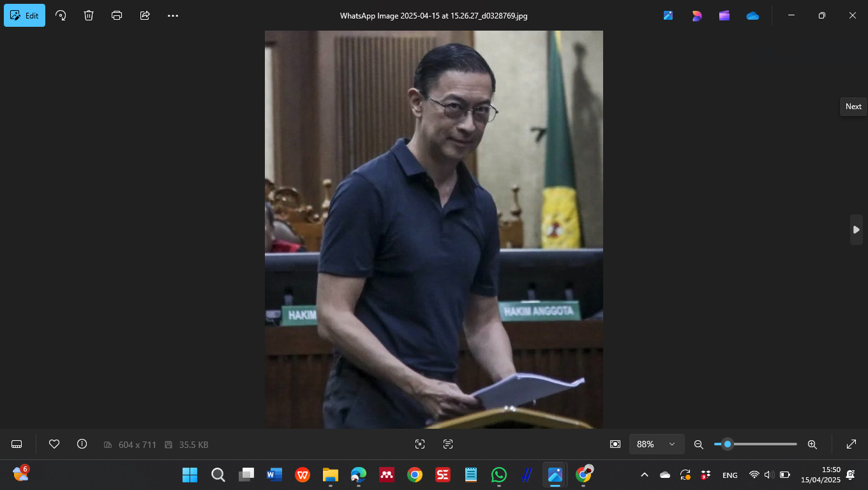
Task: Open the Chrome icon with profile badge on the taskbar
Action: (x=583, y=475)
